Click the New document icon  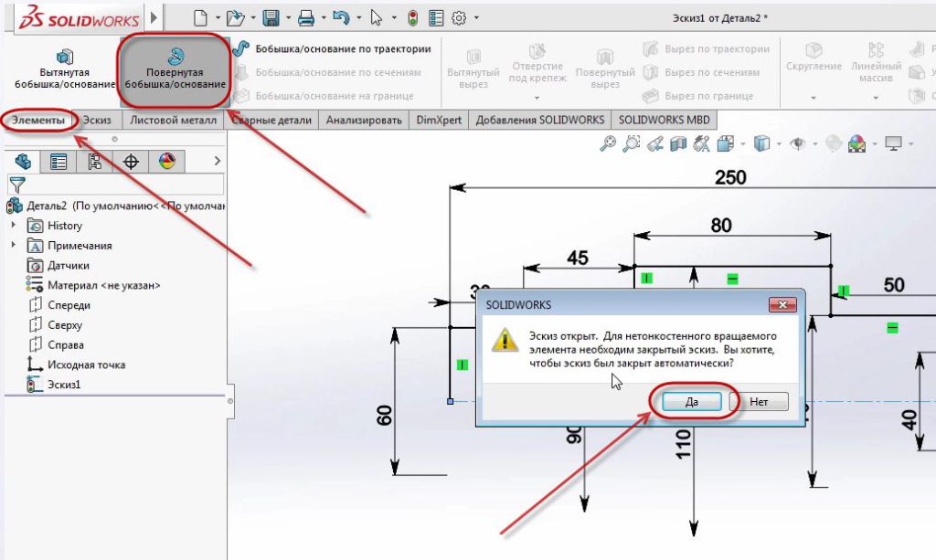[200, 18]
